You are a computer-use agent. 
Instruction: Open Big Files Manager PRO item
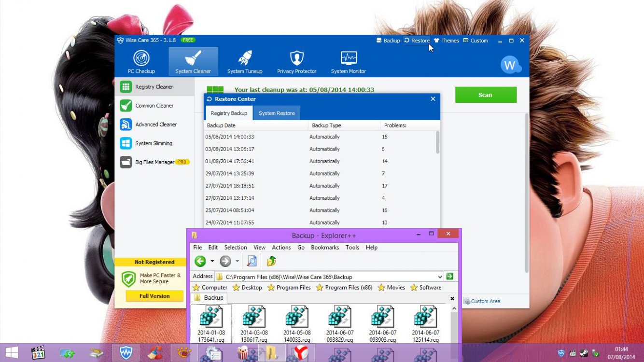click(x=154, y=162)
